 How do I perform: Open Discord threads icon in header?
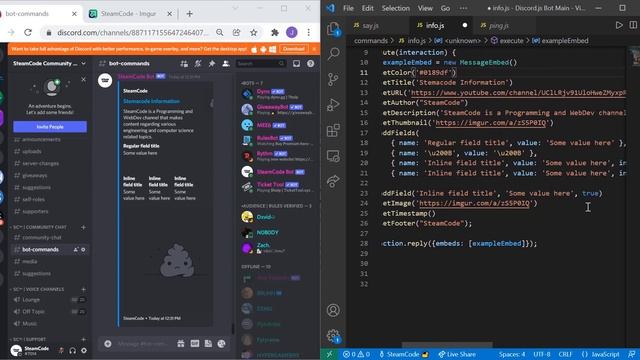pos(184,64)
